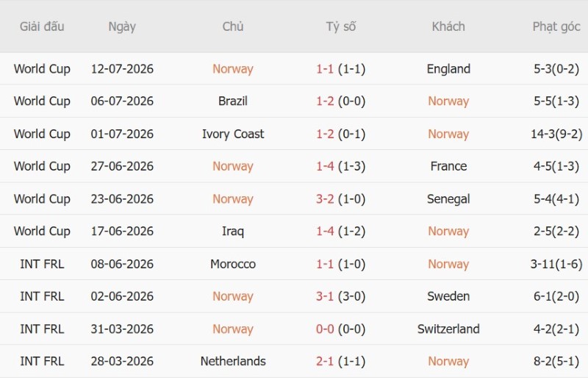Open Morocco team link
588x380 pixels.
tap(233, 264)
